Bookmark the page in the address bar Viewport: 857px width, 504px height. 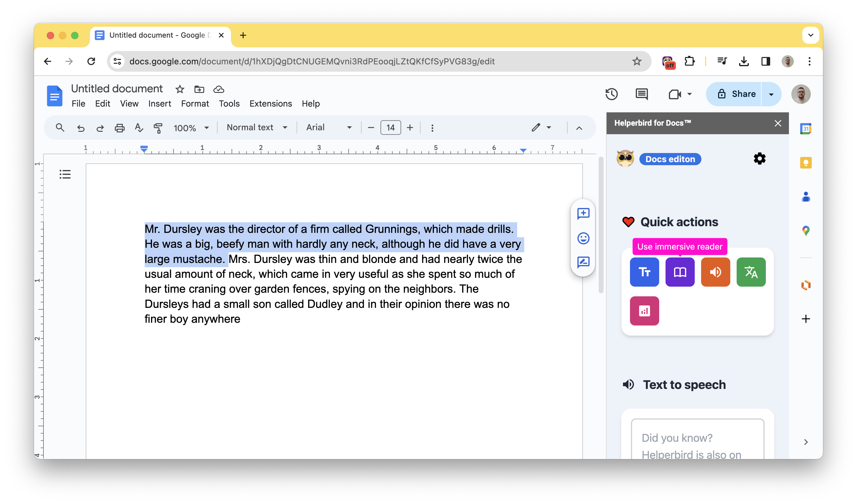(636, 62)
